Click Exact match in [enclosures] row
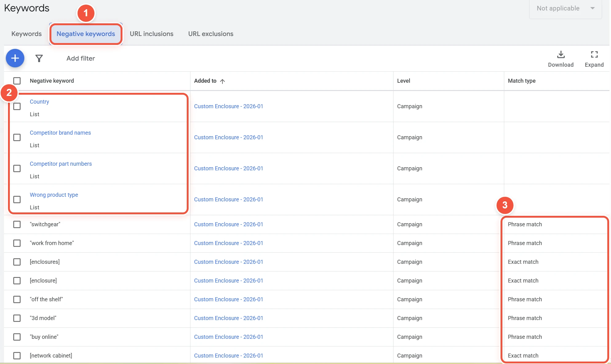 [523, 262]
